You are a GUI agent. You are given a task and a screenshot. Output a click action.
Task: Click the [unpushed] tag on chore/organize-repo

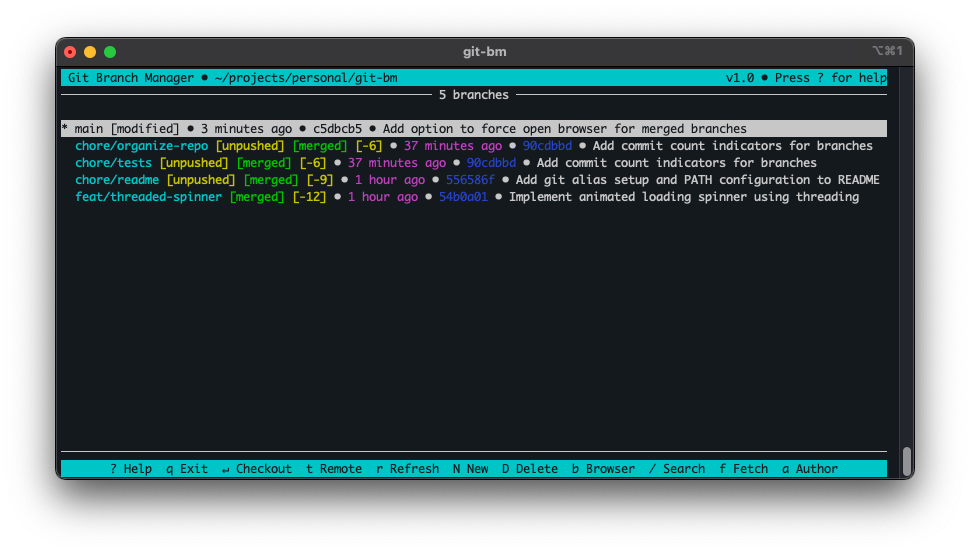click(250, 146)
